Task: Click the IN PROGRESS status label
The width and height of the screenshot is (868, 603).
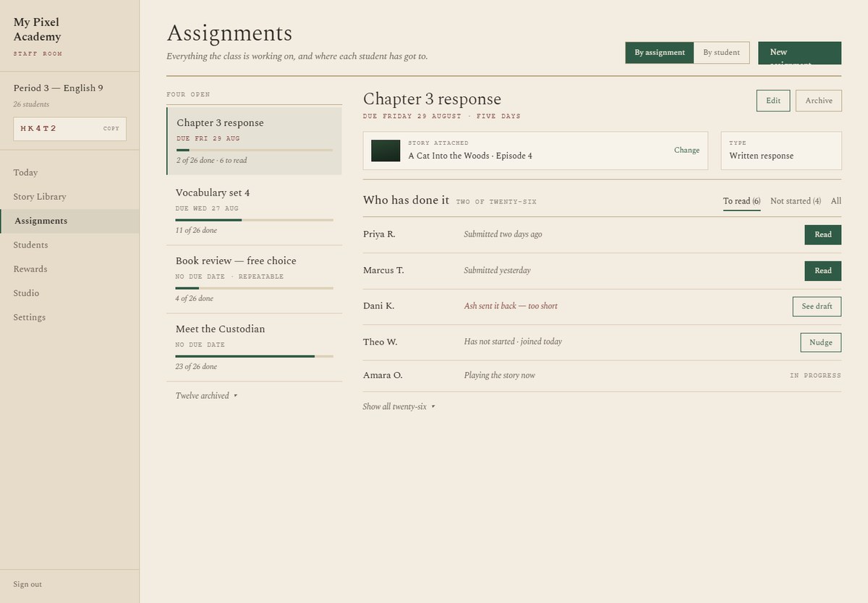Action: 815,376
